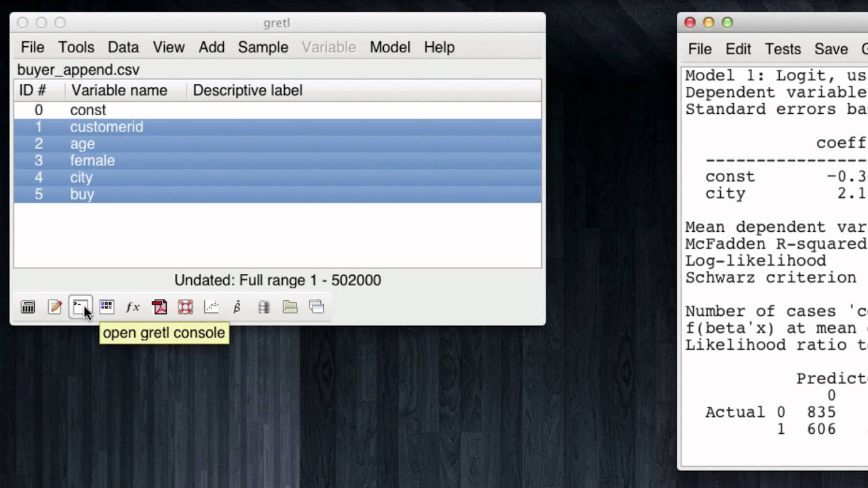
Task: Click the greyed-out Variable menu
Action: [x=329, y=47]
